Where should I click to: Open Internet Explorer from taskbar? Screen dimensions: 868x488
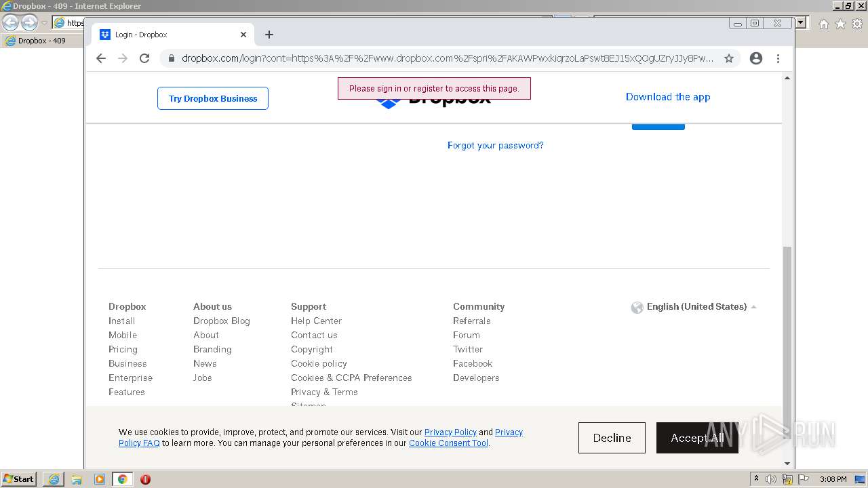(x=54, y=479)
